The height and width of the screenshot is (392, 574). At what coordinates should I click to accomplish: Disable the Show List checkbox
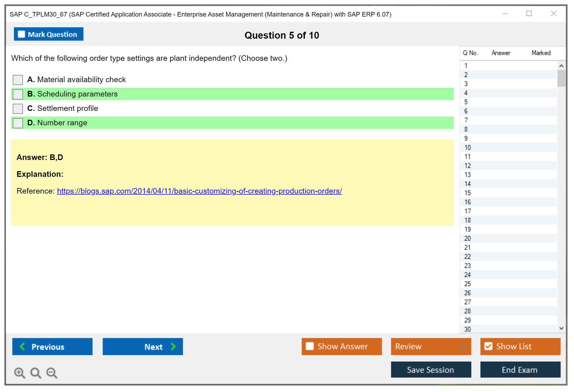point(488,346)
